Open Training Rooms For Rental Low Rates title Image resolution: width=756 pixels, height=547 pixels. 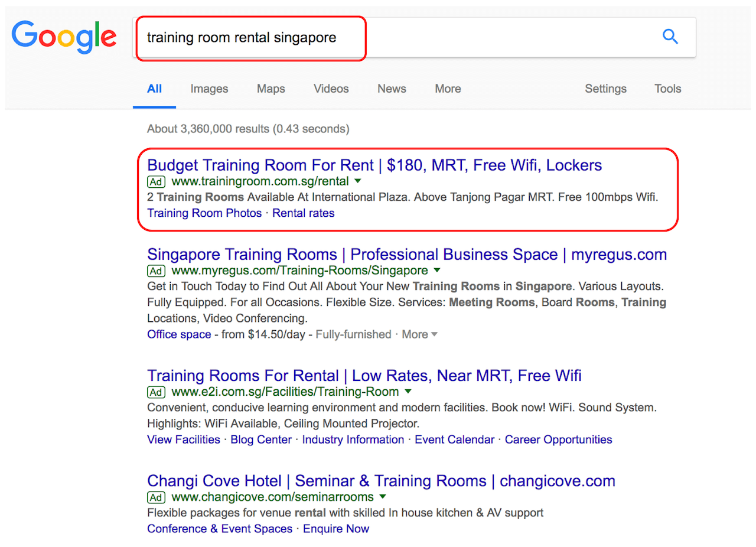coord(364,376)
